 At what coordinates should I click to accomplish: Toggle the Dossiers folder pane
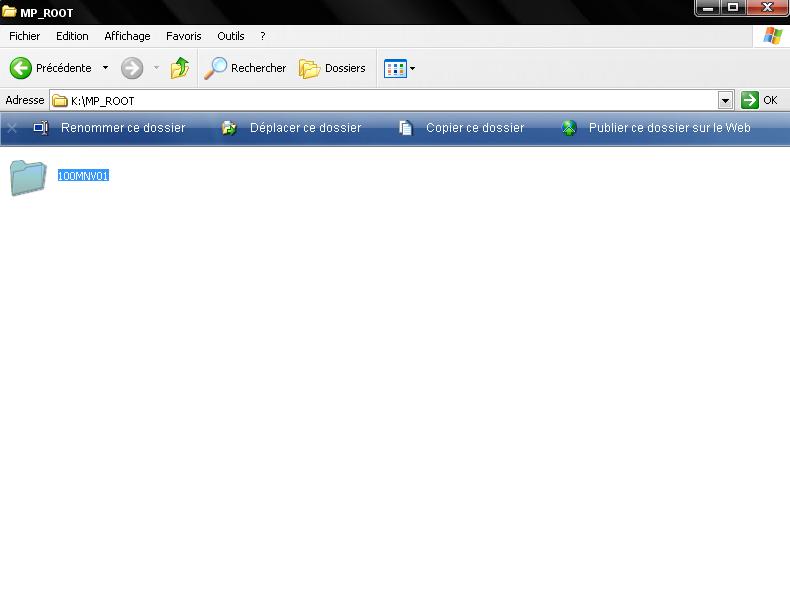click(332, 68)
